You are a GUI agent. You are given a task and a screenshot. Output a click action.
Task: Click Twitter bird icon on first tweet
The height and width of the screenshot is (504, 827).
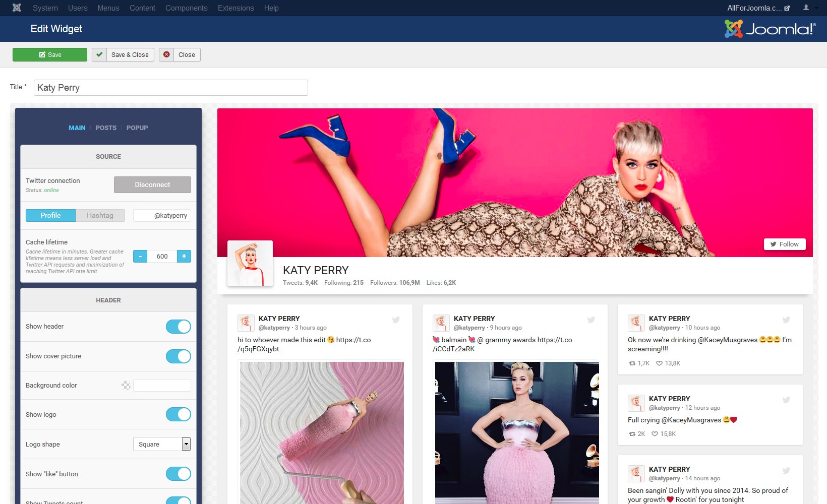click(396, 320)
